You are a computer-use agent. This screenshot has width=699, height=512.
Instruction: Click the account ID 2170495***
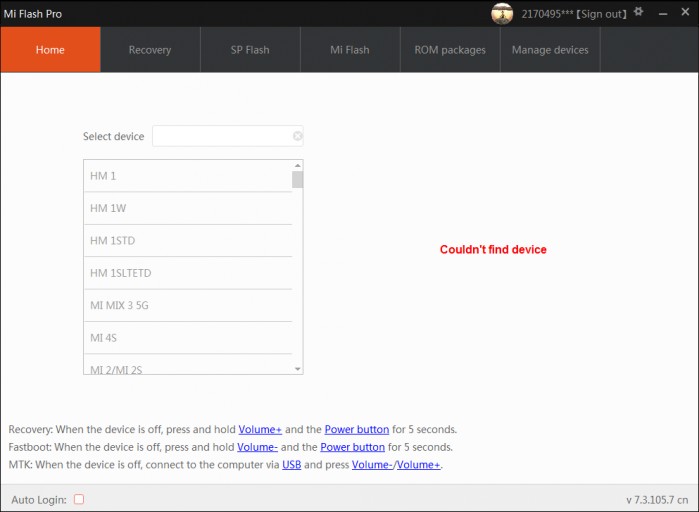point(547,14)
